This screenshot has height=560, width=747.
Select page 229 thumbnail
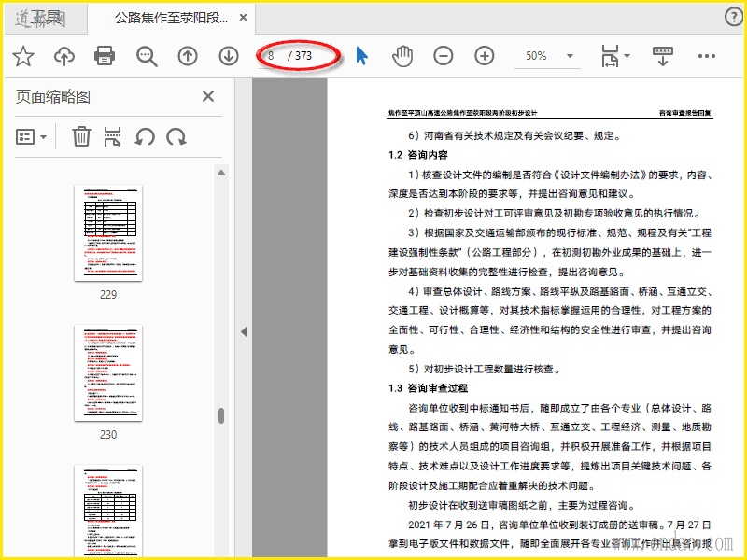click(x=108, y=232)
